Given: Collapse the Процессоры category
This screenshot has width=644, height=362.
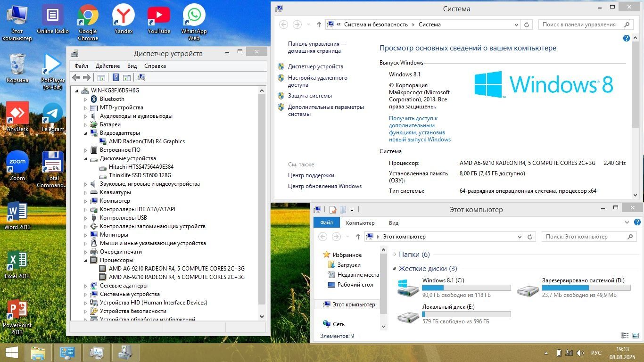Looking at the screenshot, I should (86, 260).
